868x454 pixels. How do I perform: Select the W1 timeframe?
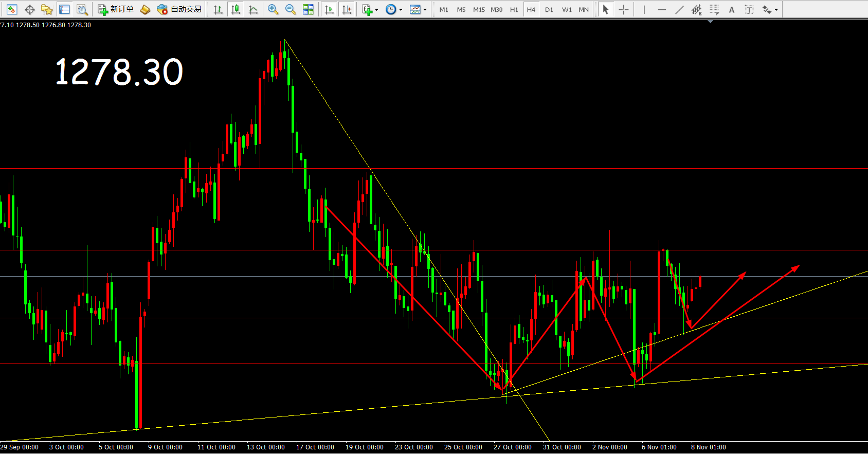click(567, 9)
